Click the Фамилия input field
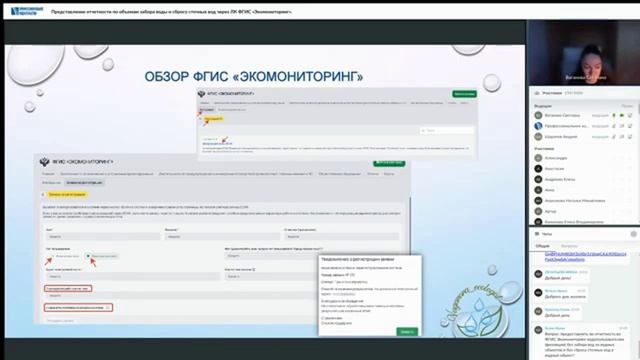Image resolution: width=640 pixels, height=360 pixels. pos(222,236)
